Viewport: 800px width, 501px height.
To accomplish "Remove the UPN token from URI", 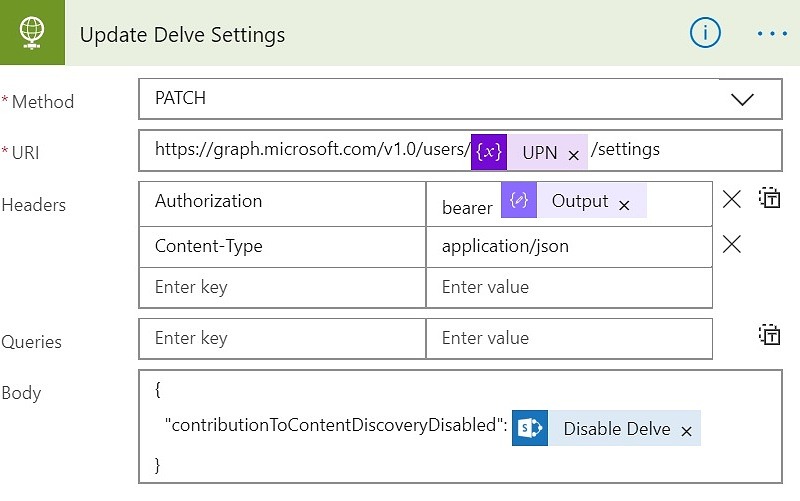I will coord(573,156).
